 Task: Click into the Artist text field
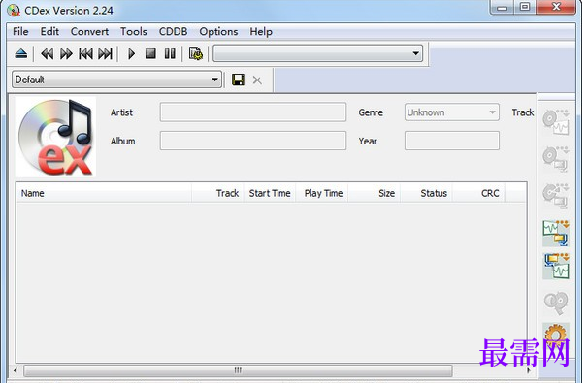click(253, 112)
